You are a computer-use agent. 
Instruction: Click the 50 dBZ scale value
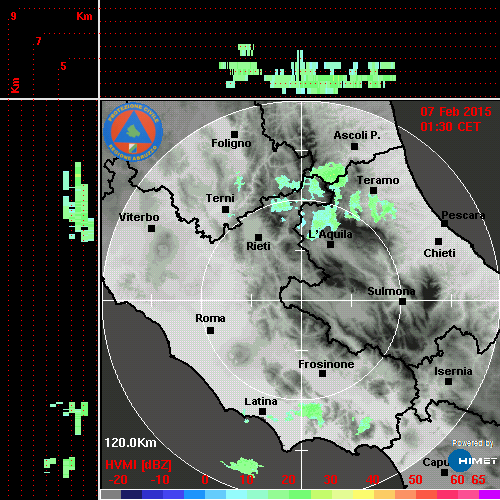(415, 480)
